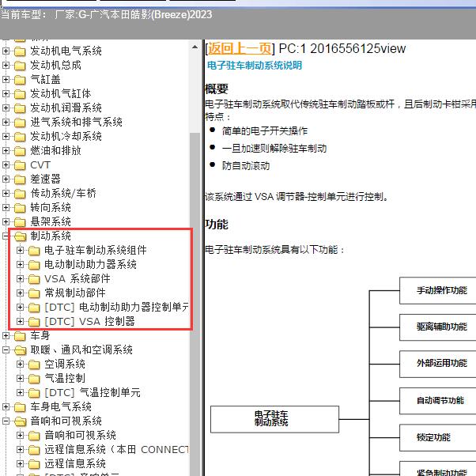Collapse the 音响和可视系统 parent node
The height and width of the screenshot is (476, 476).
6,421
